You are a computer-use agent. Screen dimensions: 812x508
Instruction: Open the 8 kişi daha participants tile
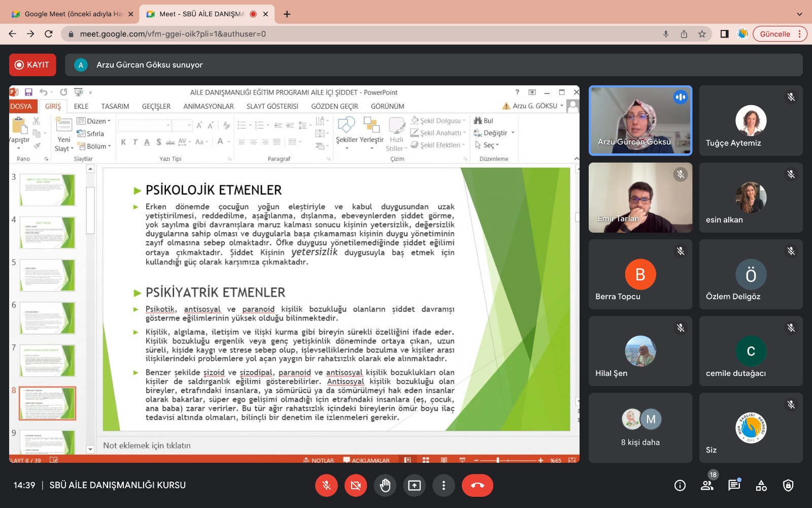coord(640,428)
